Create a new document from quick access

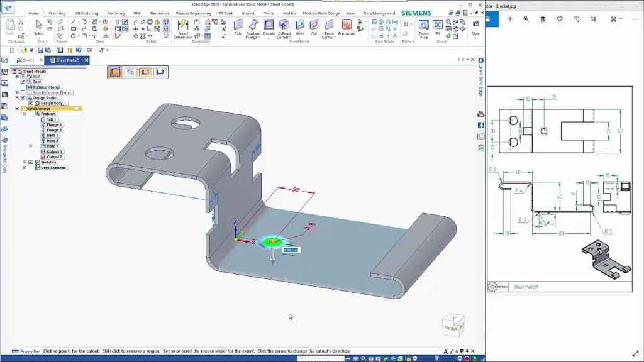[x=12, y=50]
